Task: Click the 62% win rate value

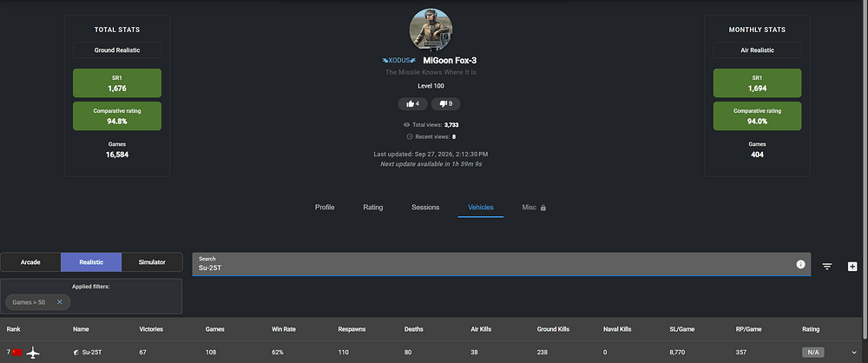Action: point(278,353)
